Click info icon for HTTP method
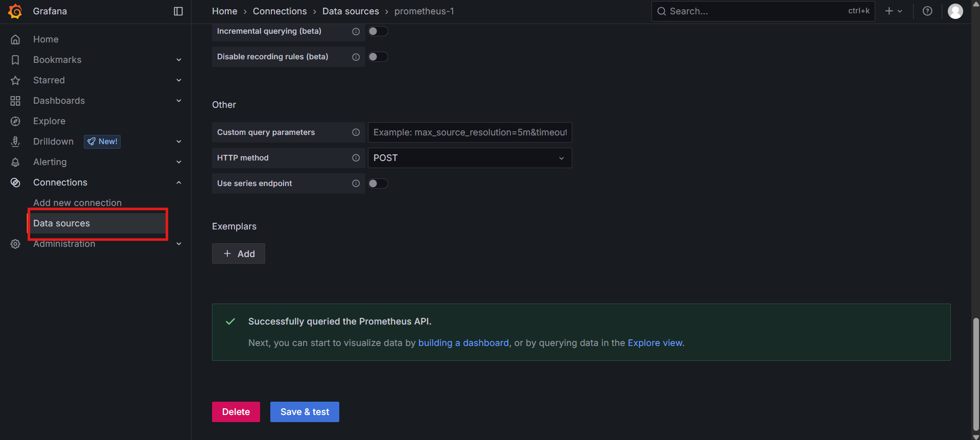This screenshot has height=440, width=980. coord(356,158)
